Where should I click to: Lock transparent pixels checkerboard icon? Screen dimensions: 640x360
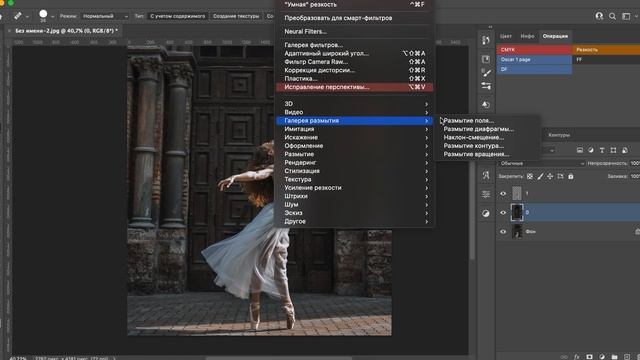(530, 176)
